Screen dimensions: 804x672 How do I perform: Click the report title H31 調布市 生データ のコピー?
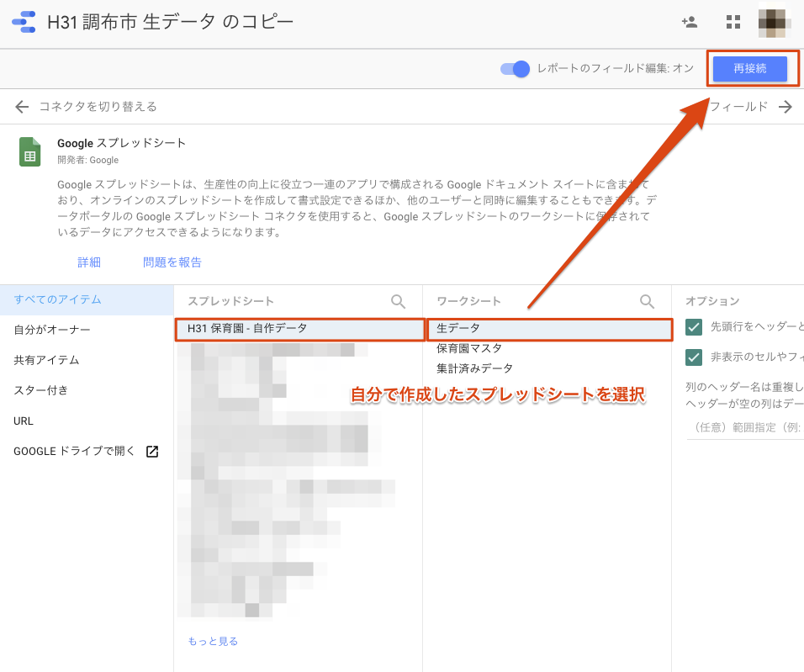click(170, 22)
